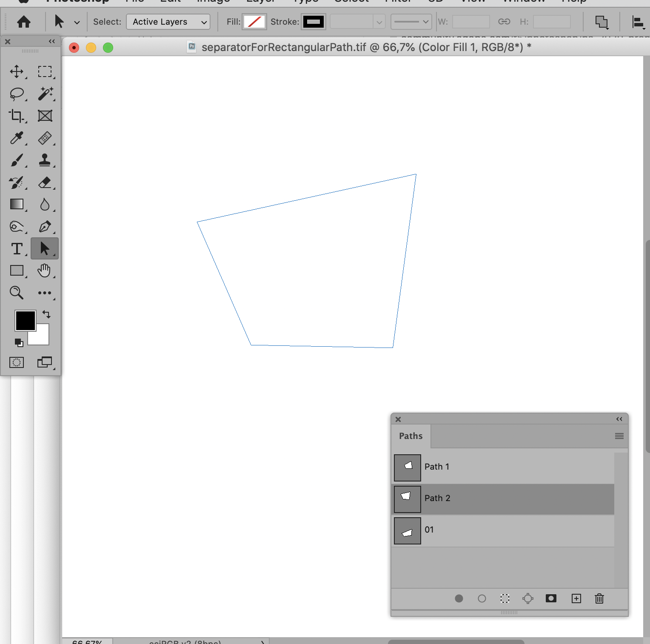This screenshot has height=644, width=650.
Task: Select the Pen tool
Action: point(46,227)
